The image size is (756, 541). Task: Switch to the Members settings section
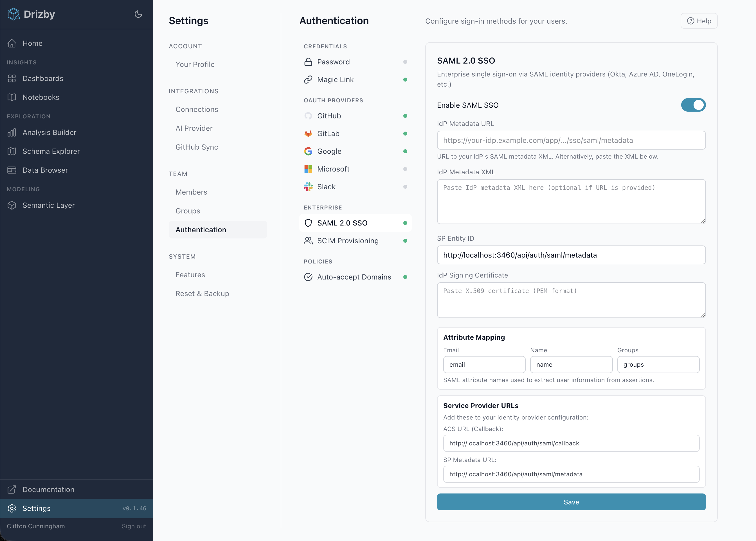click(x=191, y=192)
